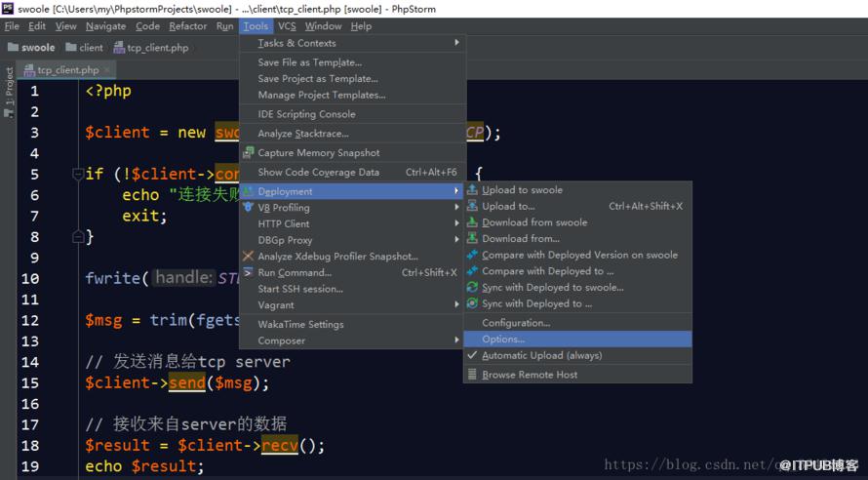This screenshot has height=480, width=868.
Task: Click the underlined send method on line 15
Action: pos(187,382)
